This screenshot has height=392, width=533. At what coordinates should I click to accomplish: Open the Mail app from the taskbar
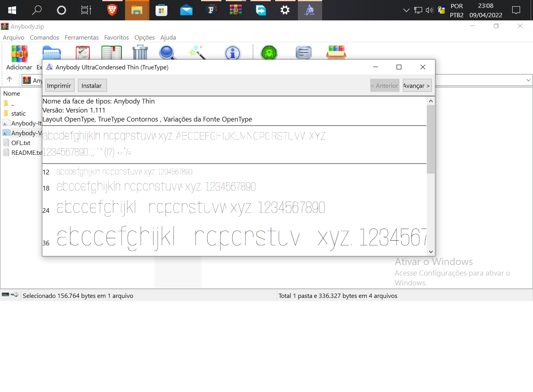coord(186,10)
